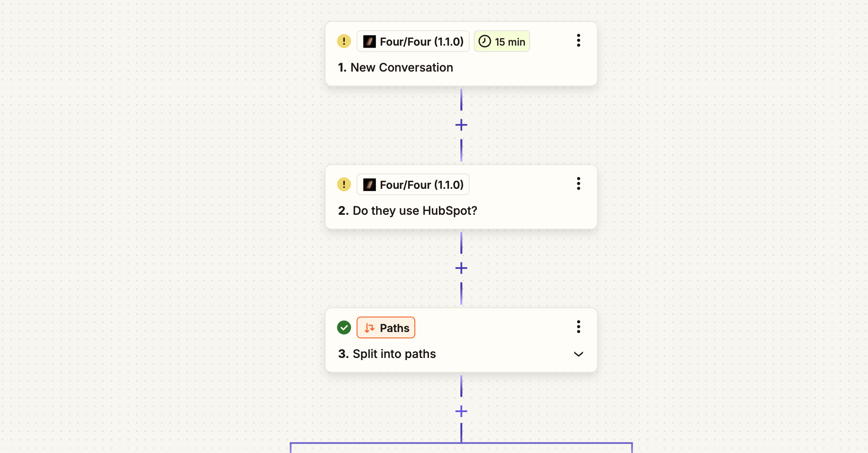Screen dimensions: 868x453
Task: Click the clock icon in the 15 min badge
Action: [x=485, y=41]
